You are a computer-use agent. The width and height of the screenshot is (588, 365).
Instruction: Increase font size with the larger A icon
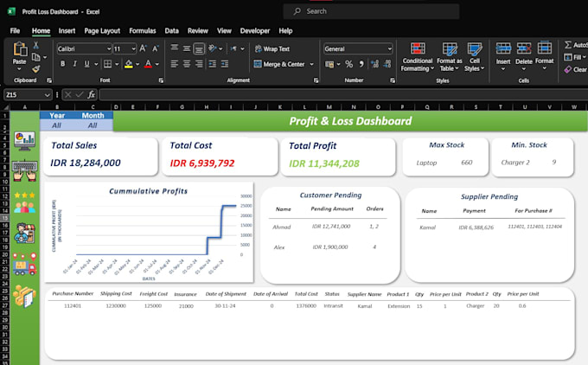coord(143,48)
